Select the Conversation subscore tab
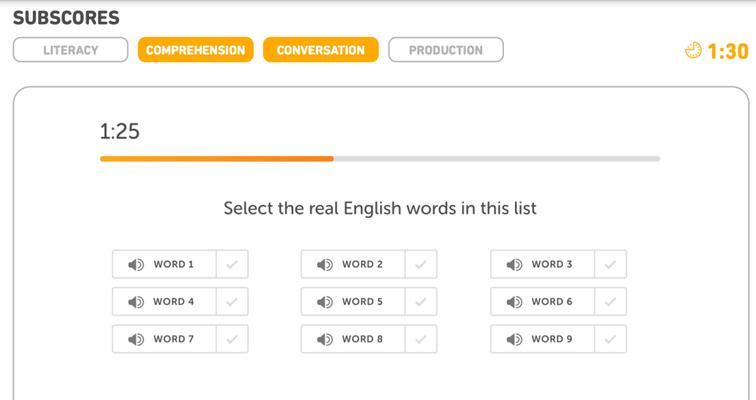 coord(321,50)
